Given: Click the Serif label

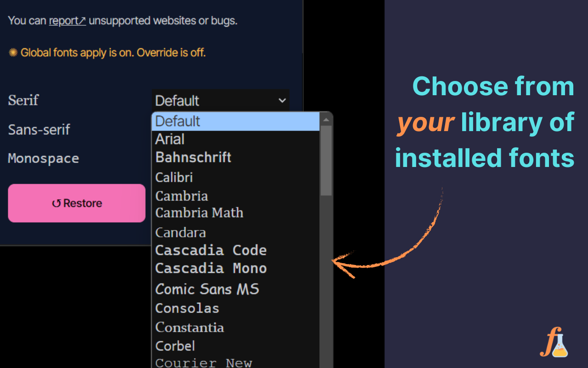Looking at the screenshot, I should (x=23, y=100).
